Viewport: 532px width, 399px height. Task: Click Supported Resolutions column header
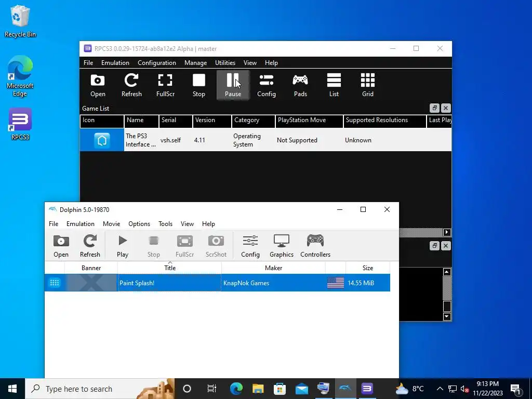[x=385, y=120]
